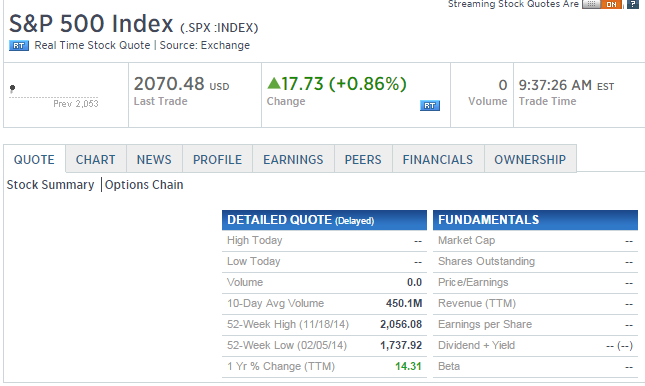The width and height of the screenshot is (645, 386).
Task: Click the RT badge beside Real Time Stock Quote
Action: coord(19,46)
